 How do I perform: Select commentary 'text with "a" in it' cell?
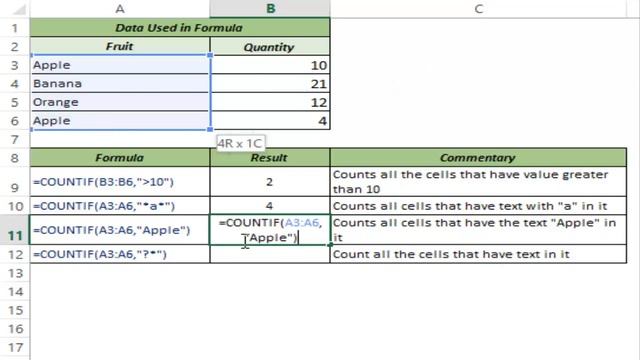[x=478, y=206]
